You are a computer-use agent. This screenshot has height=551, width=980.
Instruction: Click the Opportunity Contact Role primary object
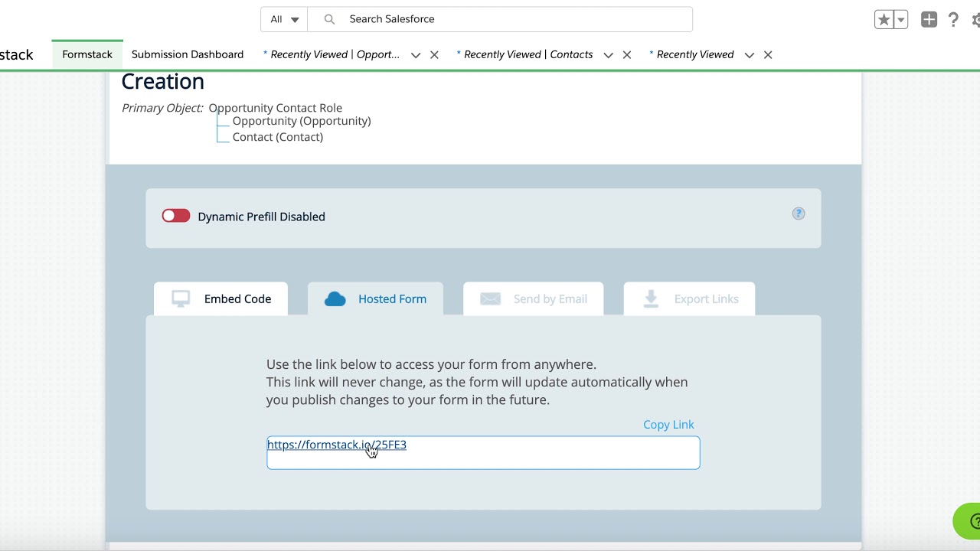point(276,108)
